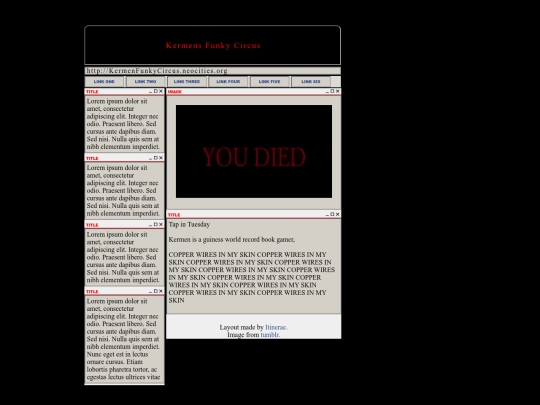The width and height of the screenshot is (540, 405).
Task: Close the panel containing 'Nunc eget est' text
Action: pos(161,291)
